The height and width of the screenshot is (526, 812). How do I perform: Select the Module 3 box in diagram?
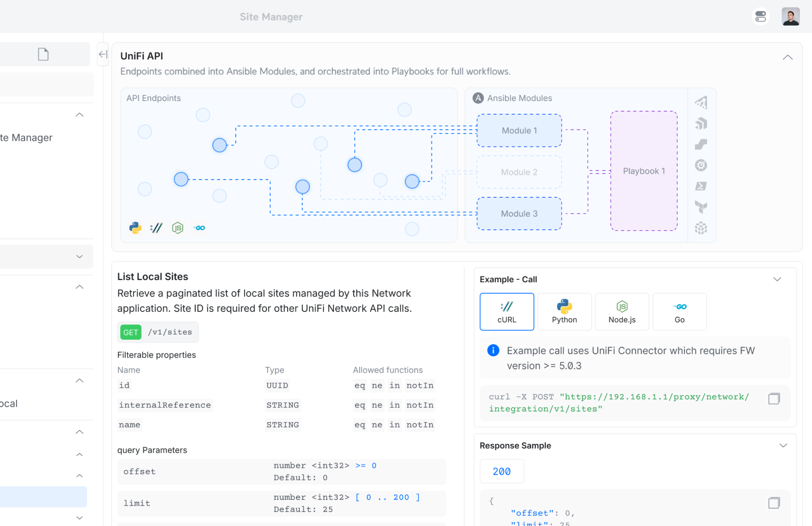519,214
